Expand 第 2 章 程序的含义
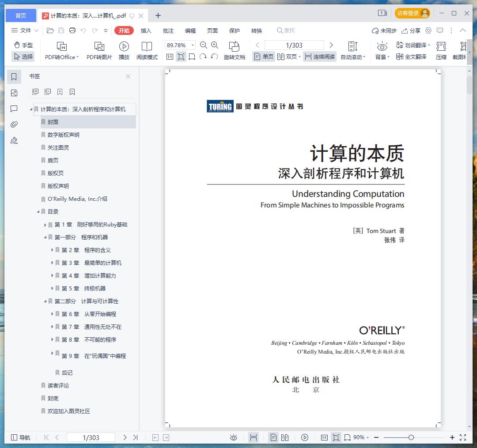The image size is (477, 448). [x=52, y=250]
